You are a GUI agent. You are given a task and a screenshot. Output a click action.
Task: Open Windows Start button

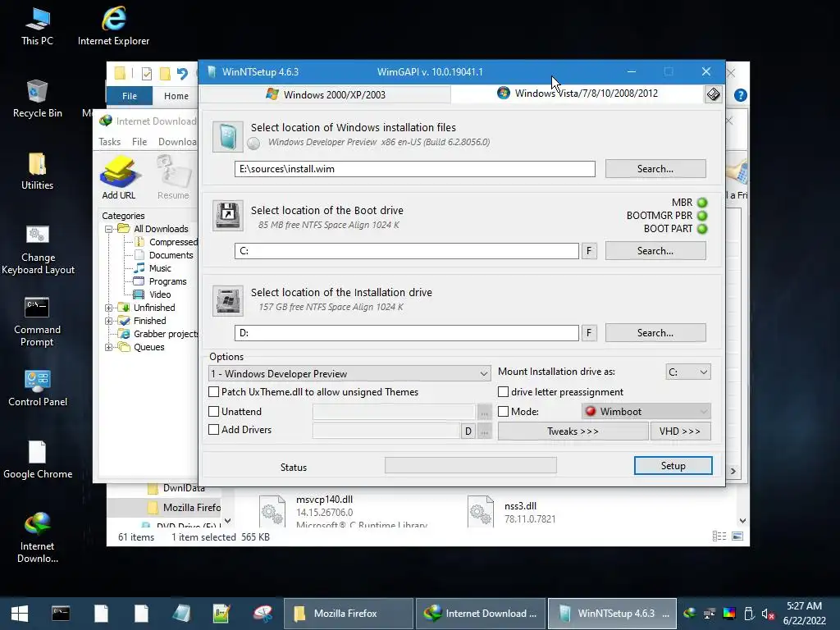point(20,614)
